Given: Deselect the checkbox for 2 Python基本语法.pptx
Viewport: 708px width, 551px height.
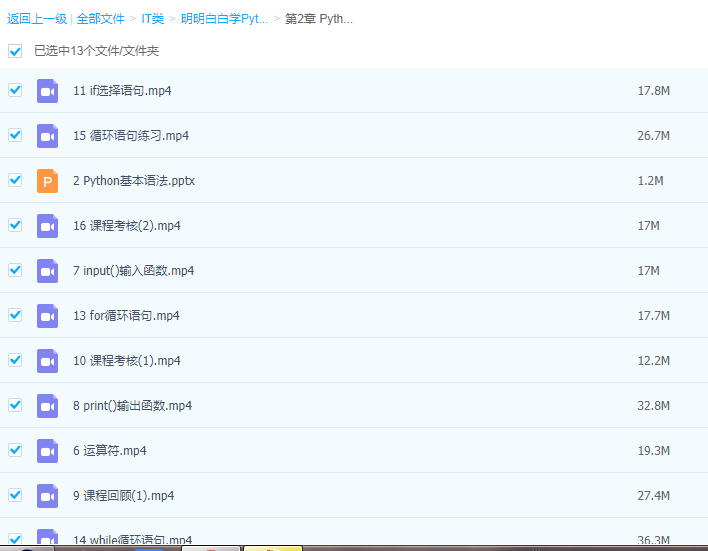Looking at the screenshot, I should click(x=15, y=180).
